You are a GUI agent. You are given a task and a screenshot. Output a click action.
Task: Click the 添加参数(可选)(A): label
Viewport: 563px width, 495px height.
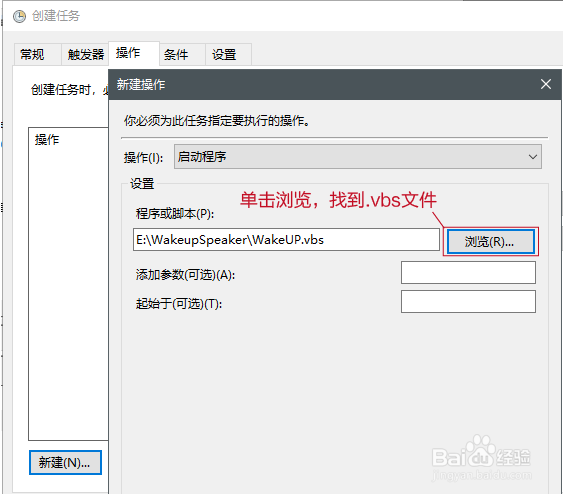185,275
